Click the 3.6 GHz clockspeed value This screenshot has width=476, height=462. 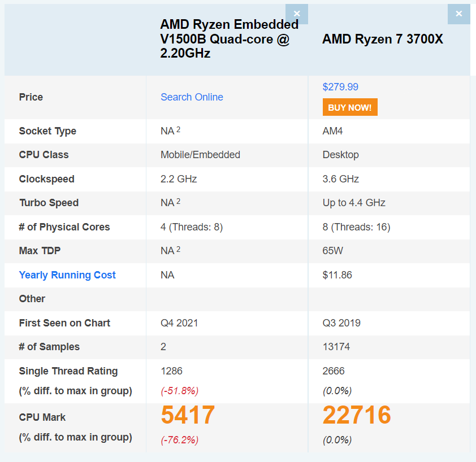341,179
